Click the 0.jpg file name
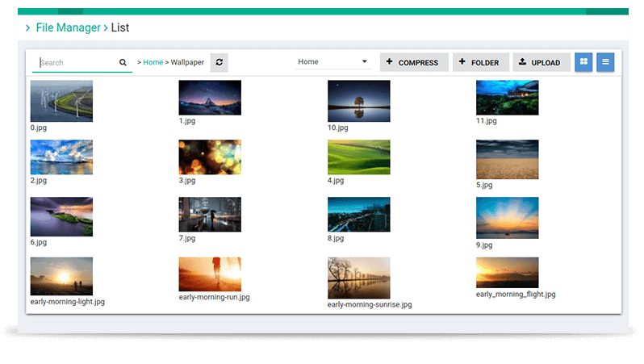Viewport: 644px width, 364px height. tap(39, 128)
